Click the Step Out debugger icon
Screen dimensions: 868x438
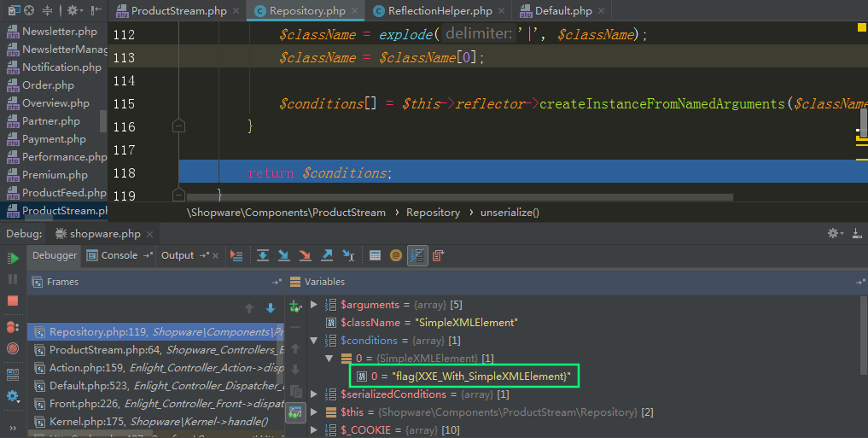coord(326,255)
